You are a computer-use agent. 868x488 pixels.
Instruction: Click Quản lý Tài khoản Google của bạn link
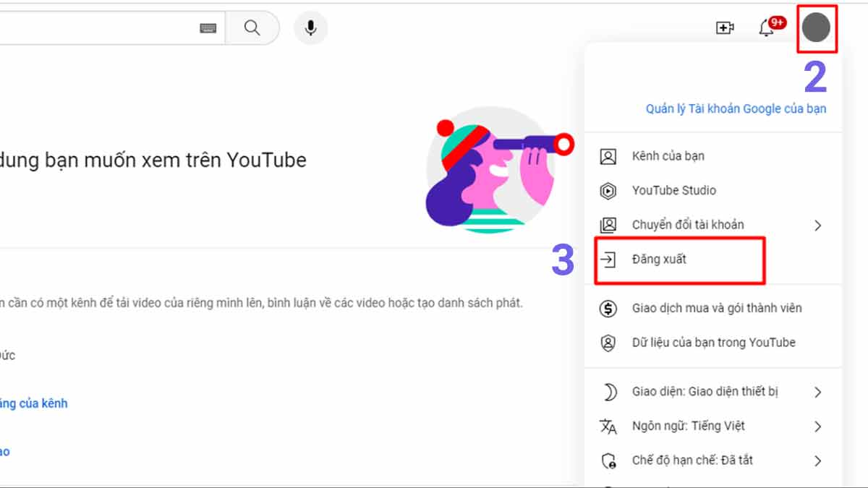click(x=736, y=109)
